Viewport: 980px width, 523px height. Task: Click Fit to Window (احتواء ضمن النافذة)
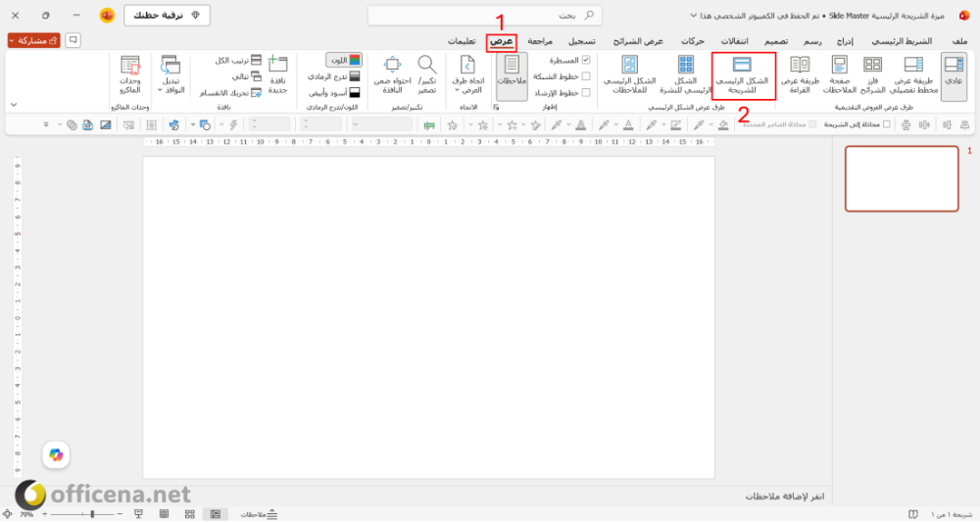coord(393,76)
